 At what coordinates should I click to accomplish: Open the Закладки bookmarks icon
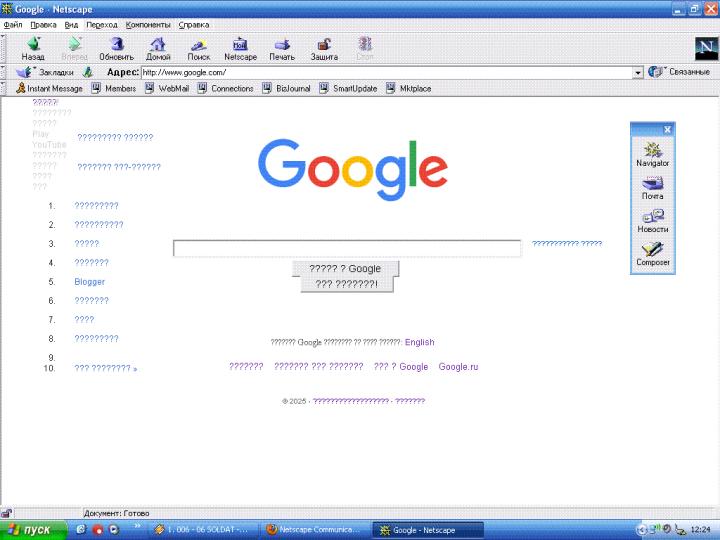click(24, 72)
